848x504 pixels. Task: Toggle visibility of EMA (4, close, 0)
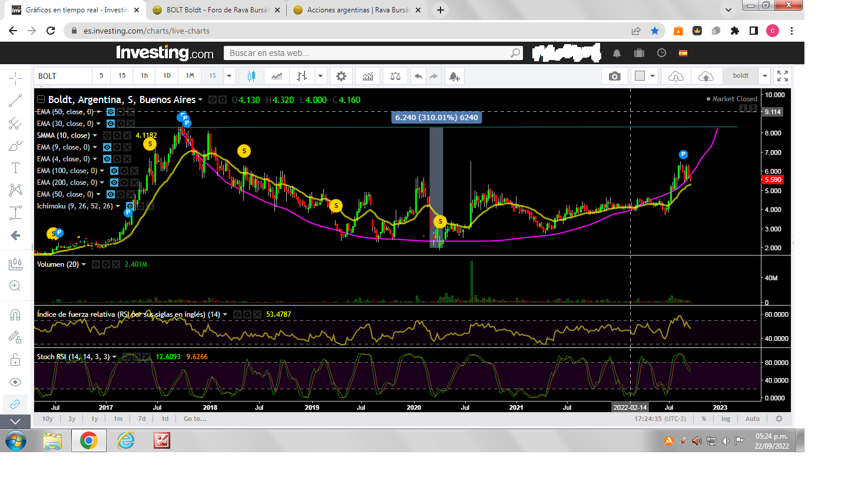click(107, 159)
